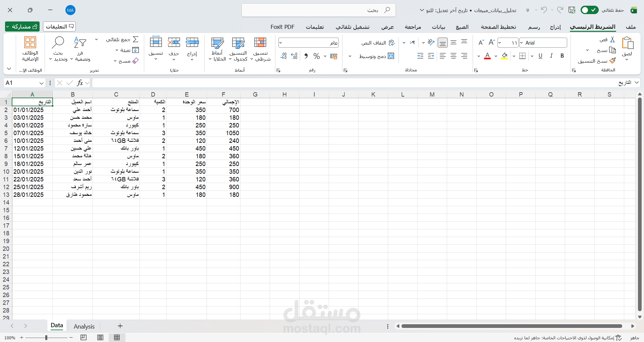Open font color dropdown arrow
The image size is (644, 342).
(479, 56)
